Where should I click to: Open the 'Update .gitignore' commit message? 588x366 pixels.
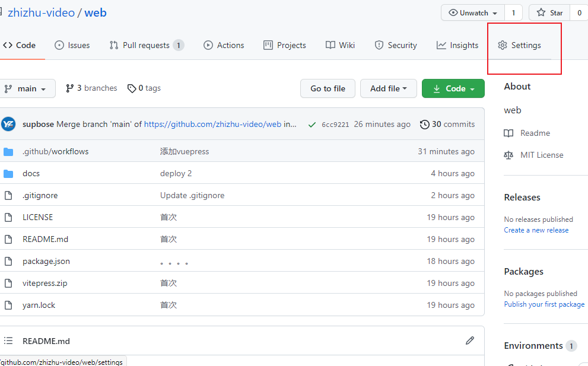pos(192,195)
